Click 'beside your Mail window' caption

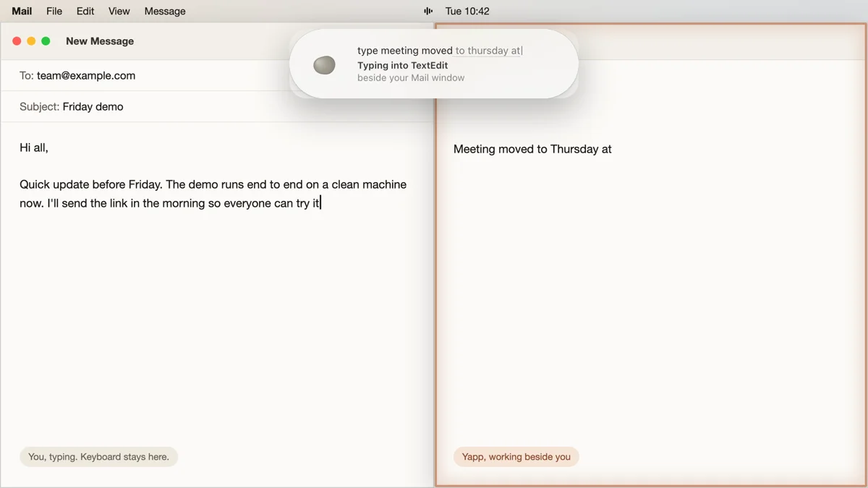point(411,77)
